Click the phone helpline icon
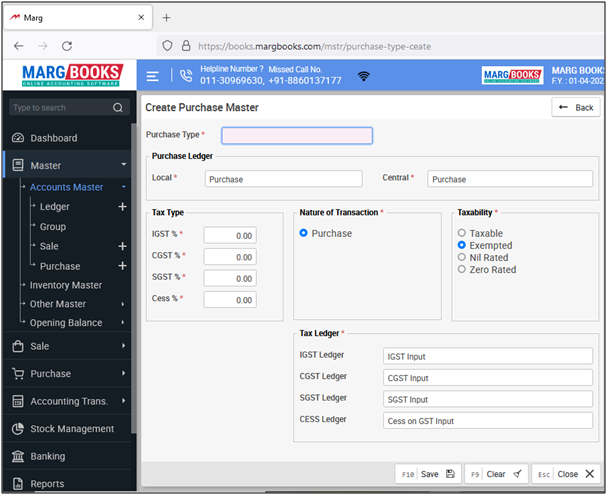This screenshot has width=608, height=495. 186,76
